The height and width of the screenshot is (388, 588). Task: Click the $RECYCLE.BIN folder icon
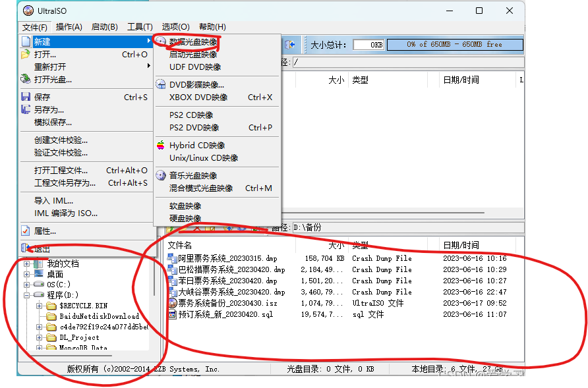51,306
